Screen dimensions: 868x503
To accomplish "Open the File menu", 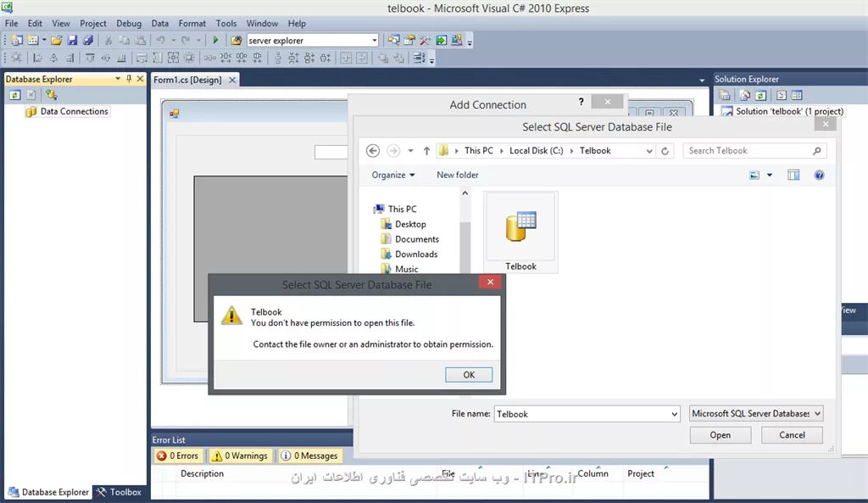I will (x=11, y=23).
